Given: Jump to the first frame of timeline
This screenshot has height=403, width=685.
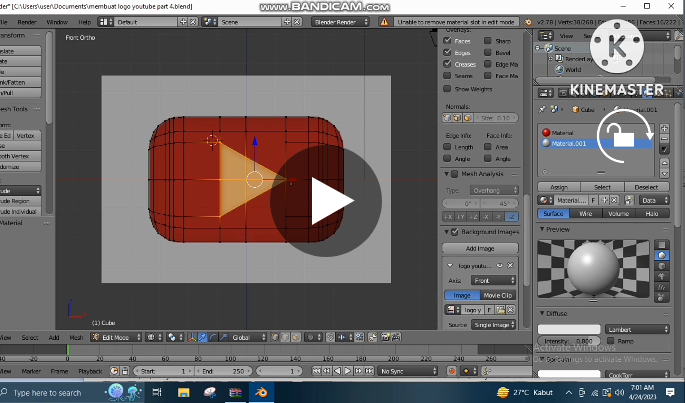Looking at the screenshot, I should 316,371.
